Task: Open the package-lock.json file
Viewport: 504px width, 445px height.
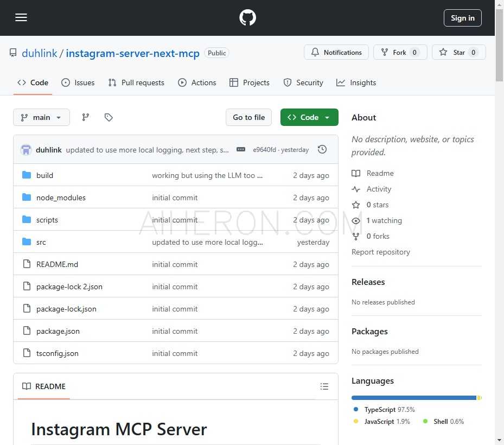Action: 66,309
